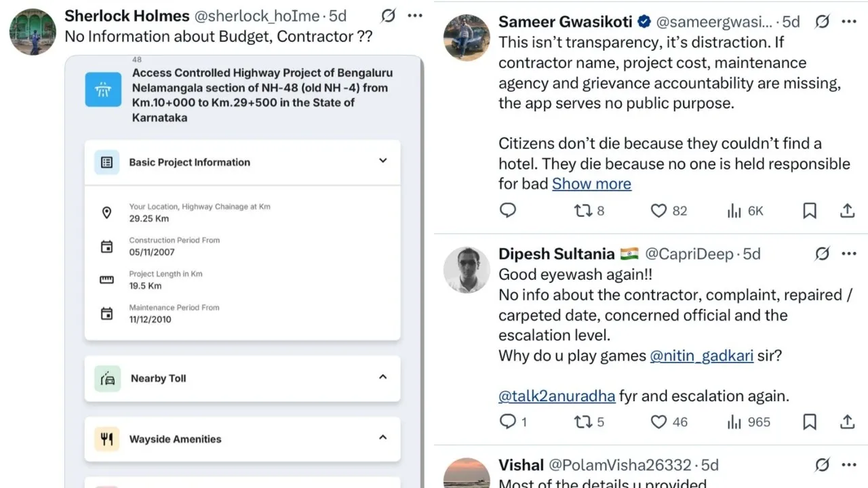The width and height of the screenshot is (868, 488).
Task: Open more options menu on Sherlock Holmes tweet
Action: [x=416, y=15]
